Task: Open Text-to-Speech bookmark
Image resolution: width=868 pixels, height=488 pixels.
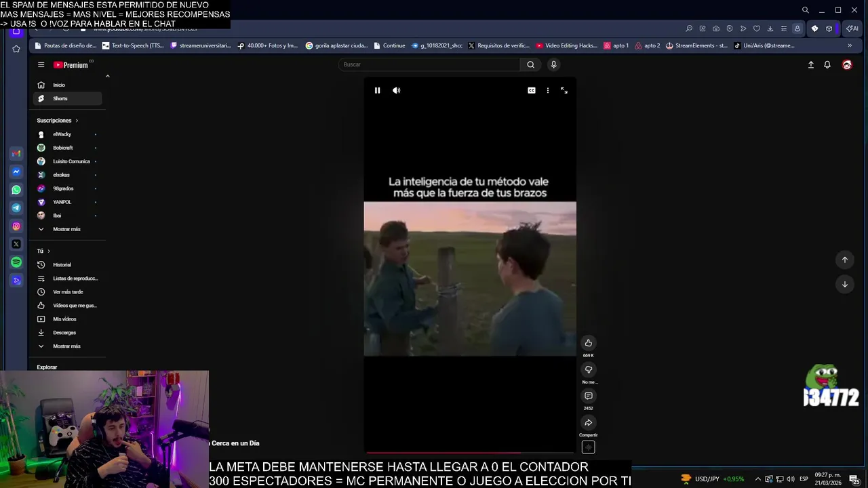Action: coord(133,45)
